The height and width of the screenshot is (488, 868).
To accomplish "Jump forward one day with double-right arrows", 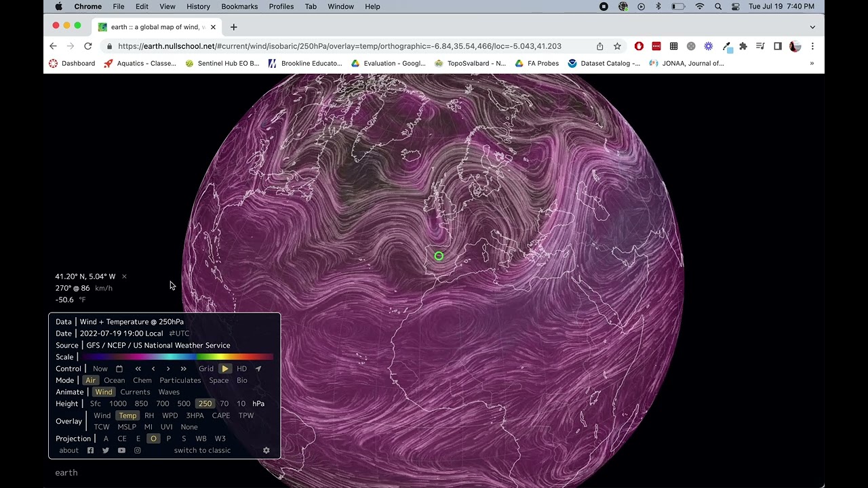I will point(183,369).
